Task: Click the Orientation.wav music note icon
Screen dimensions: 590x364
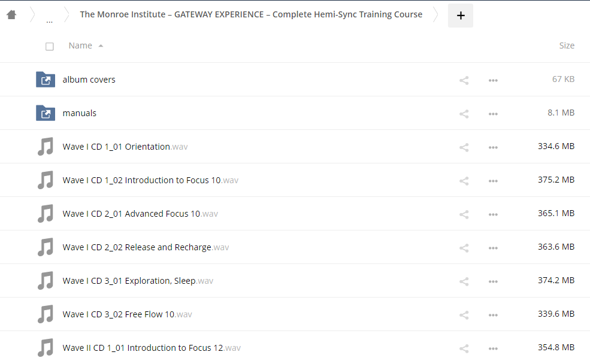Action: click(46, 146)
